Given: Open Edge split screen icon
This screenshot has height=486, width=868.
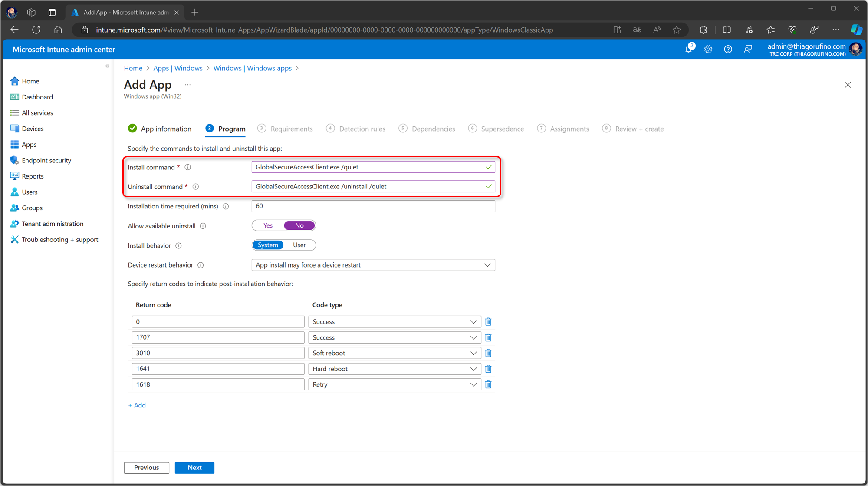Looking at the screenshot, I should point(727,30).
